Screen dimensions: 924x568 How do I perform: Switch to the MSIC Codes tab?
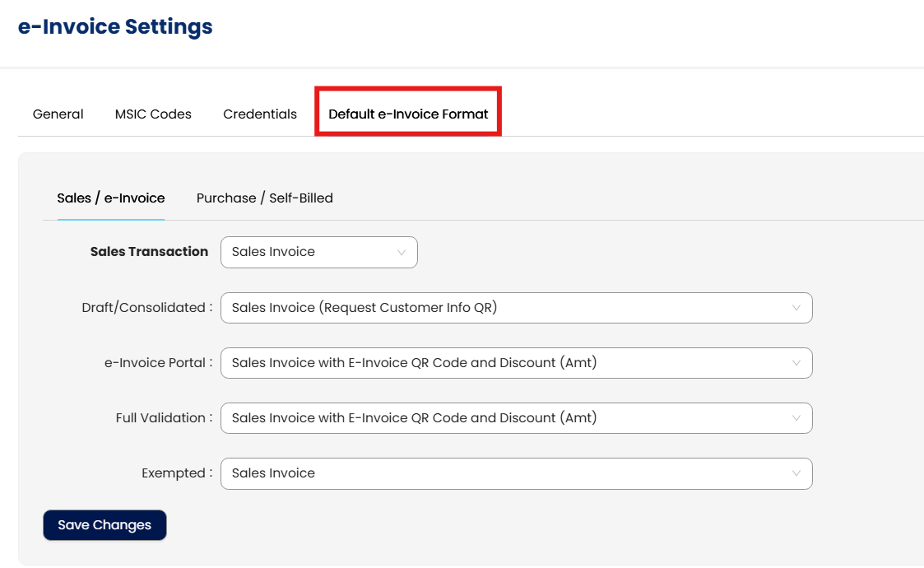(x=153, y=114)
